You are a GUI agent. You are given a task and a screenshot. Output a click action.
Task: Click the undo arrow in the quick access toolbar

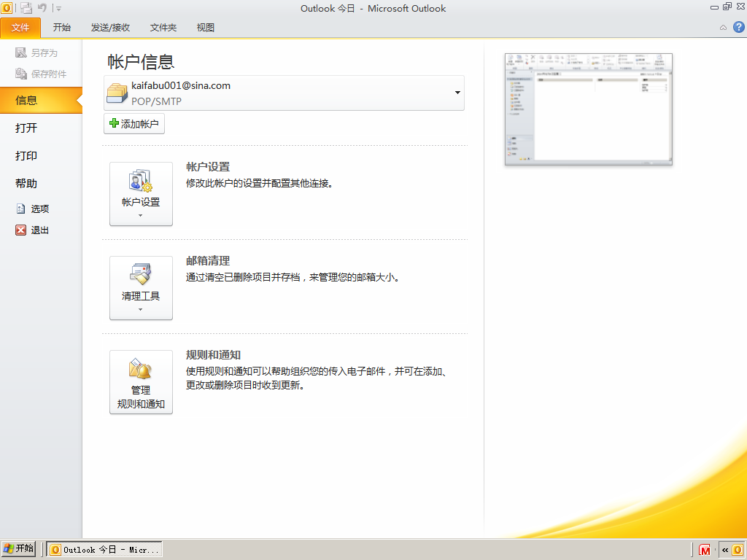point(42,7)
